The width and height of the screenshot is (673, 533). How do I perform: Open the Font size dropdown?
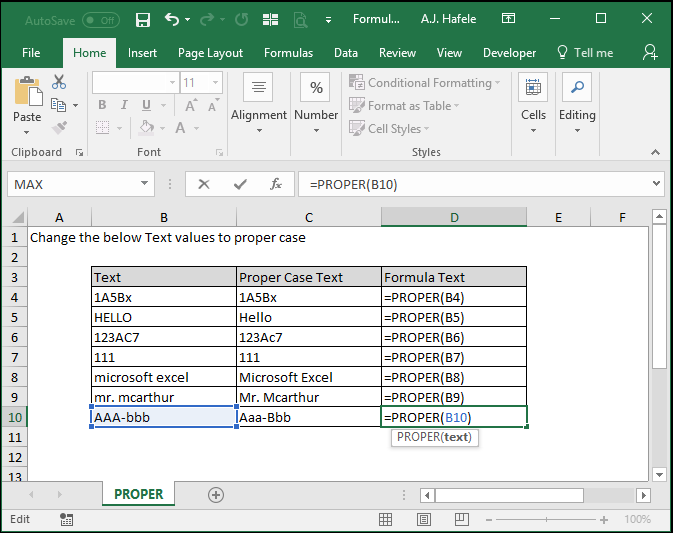215,82
